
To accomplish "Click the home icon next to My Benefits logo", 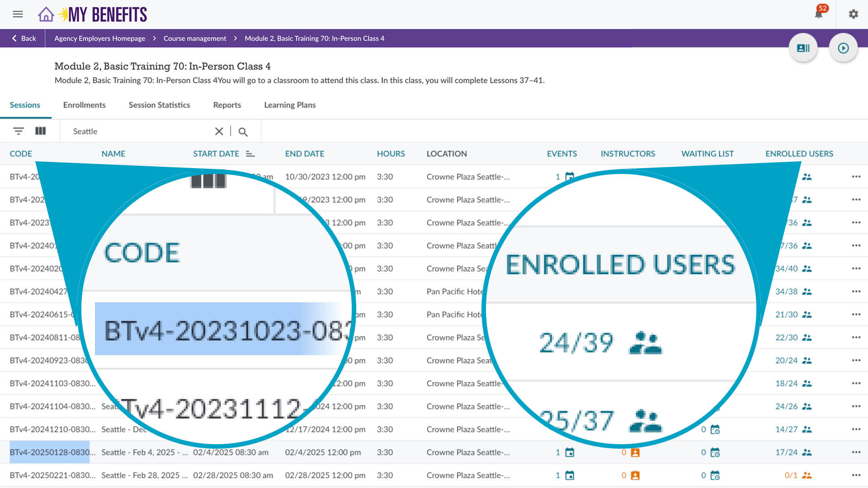I will coord(46,14).
